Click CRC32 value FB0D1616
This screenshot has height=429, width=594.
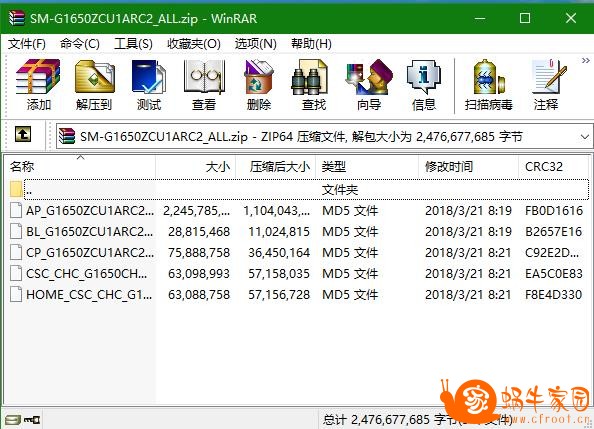click(554, 210)
